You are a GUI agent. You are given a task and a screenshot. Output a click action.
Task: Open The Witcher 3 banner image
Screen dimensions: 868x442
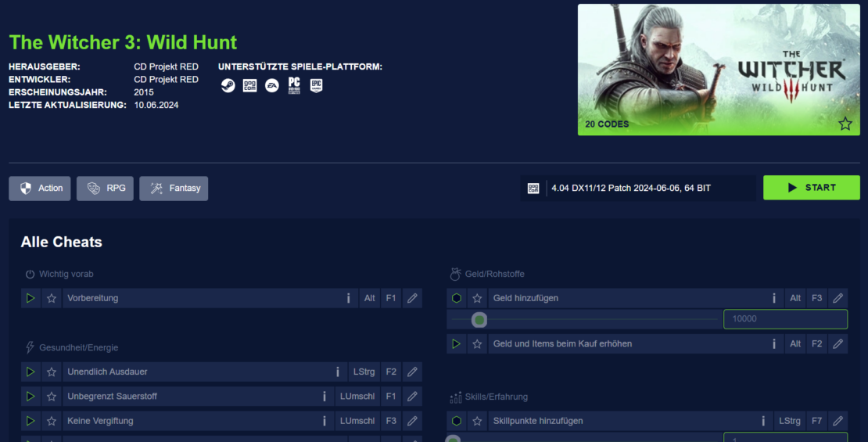point(719,70)
